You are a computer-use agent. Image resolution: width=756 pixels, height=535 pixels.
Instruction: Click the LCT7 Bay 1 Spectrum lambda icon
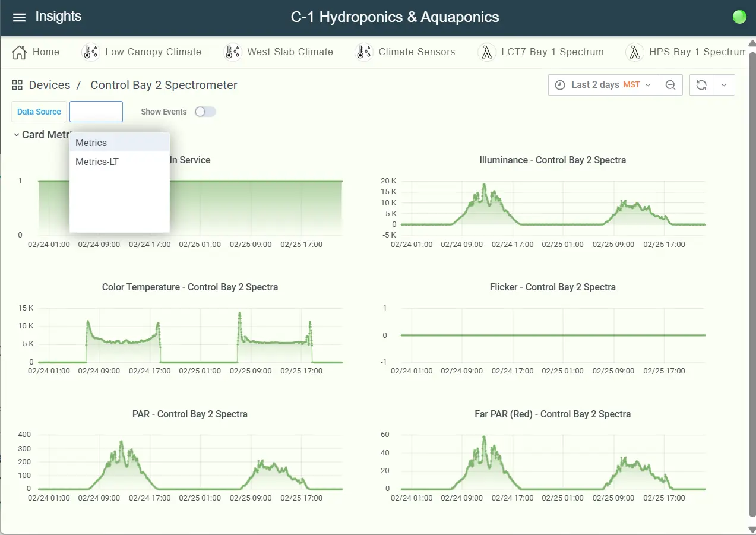point(487,52)
